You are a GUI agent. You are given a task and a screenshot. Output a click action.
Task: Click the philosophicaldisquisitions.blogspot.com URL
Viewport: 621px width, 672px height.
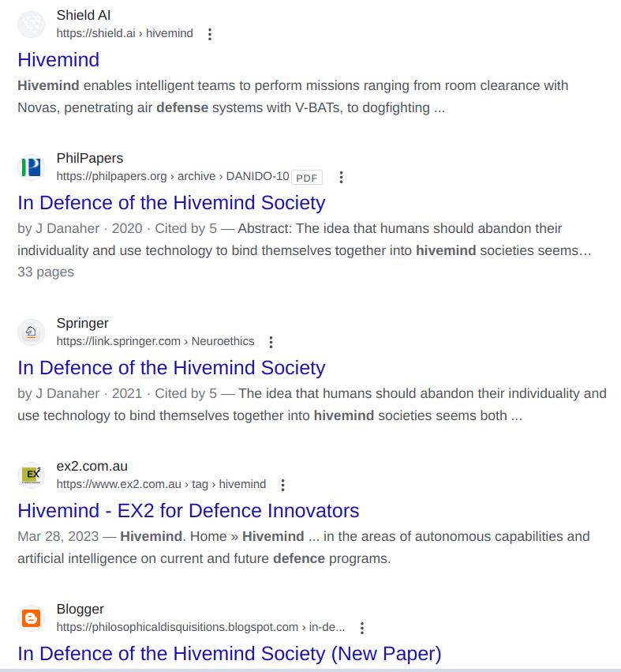200,628
